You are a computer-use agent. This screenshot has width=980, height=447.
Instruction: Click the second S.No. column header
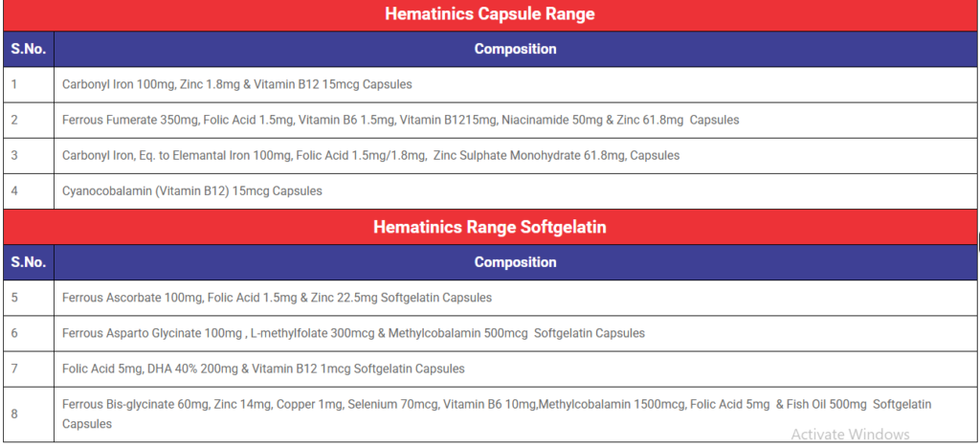[29, 262]
